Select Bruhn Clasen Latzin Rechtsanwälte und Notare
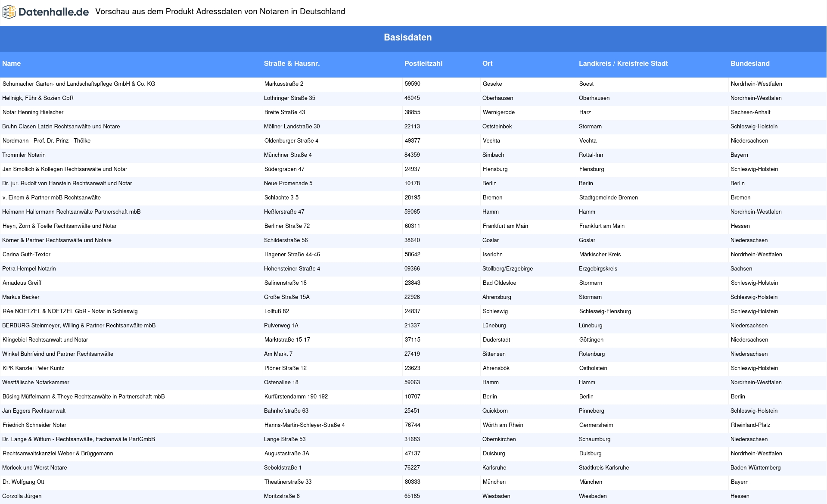 coord(61,127)
